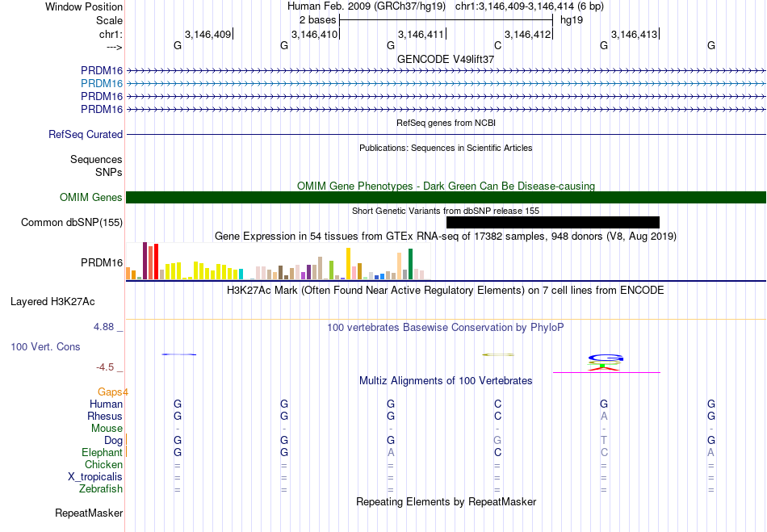This screenshot has width=767, height=532.
Task: Select the dark green OMIM Genes bar
Action: [x=446, y=197]
